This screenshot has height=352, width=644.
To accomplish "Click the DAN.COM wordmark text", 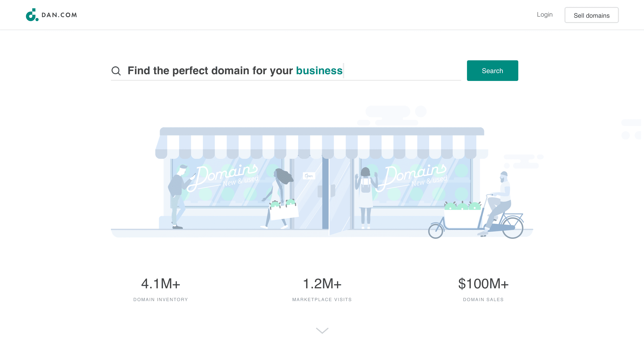I will tap(59, 15).
